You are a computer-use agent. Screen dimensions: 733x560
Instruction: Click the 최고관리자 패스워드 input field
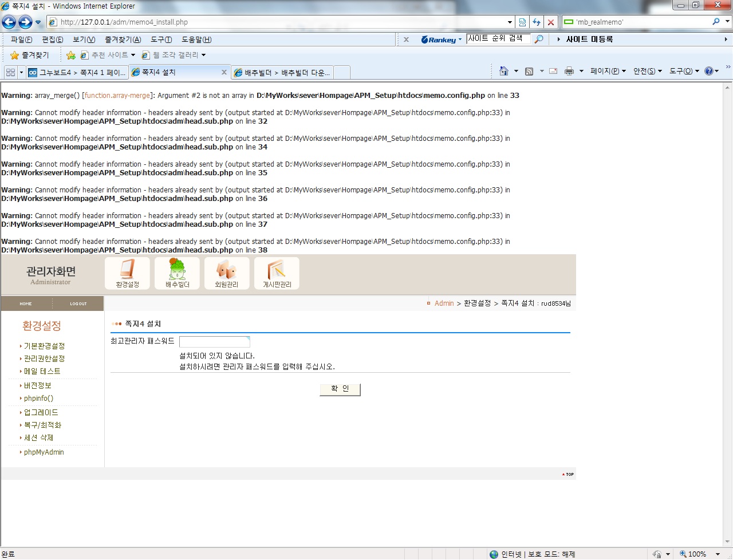[x=215, y=342]
